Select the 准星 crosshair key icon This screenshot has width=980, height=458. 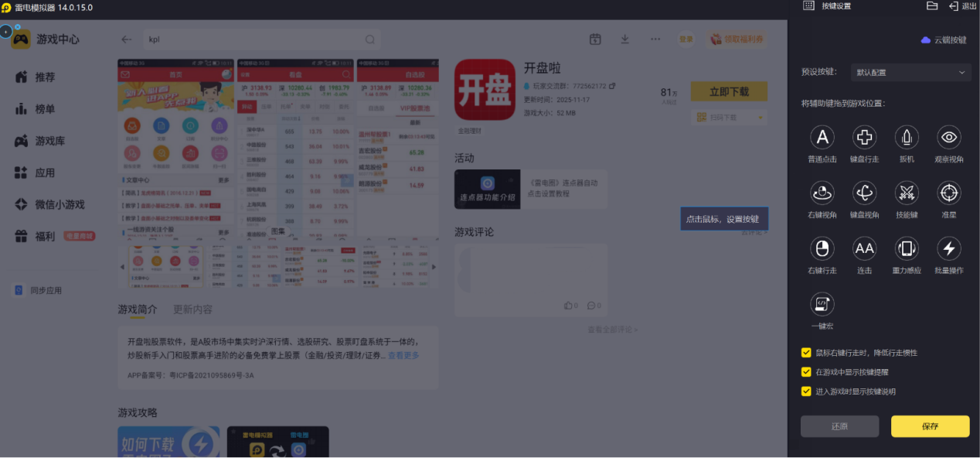coord(949,193)
